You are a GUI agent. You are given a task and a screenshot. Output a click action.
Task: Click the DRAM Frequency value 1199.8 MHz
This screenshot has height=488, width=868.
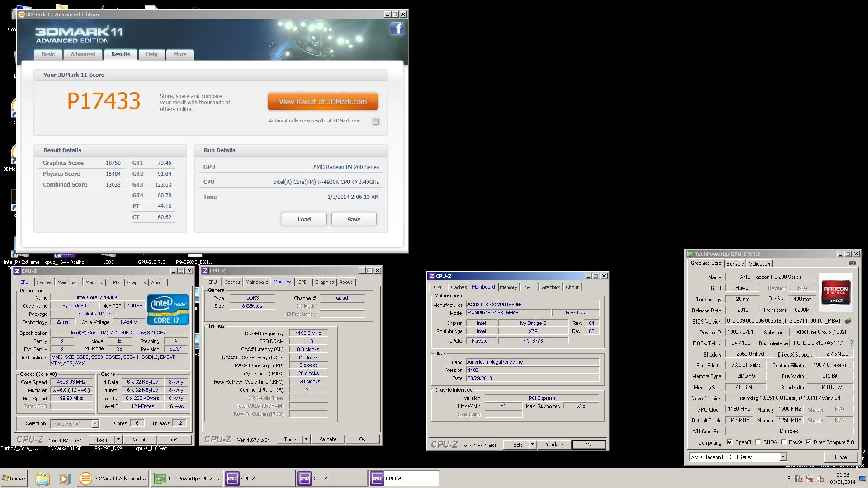[x=308, y=333]
